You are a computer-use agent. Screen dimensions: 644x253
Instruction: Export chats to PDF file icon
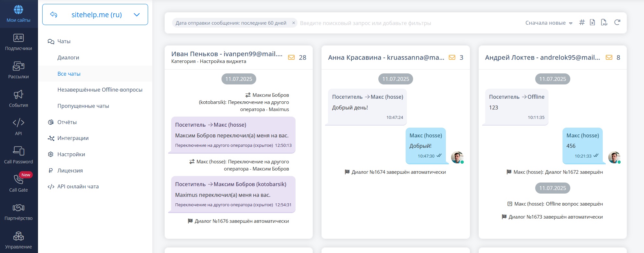point(604,22)
